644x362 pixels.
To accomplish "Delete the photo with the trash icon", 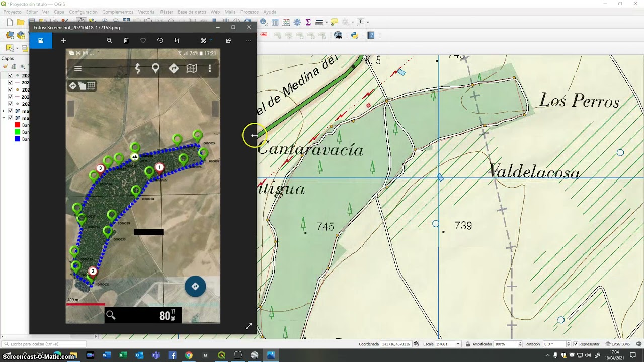I will pyautogui.click(x=126, y=41).
